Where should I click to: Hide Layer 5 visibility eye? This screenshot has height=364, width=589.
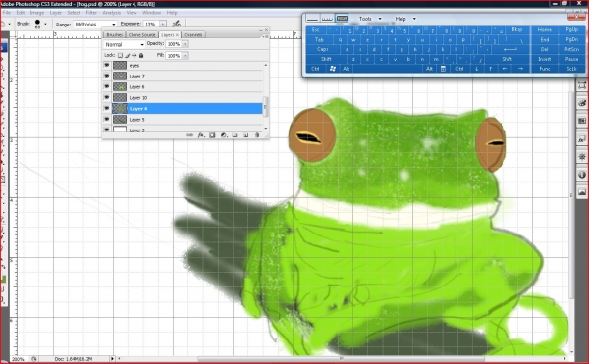pyautogui.click(x=107, y=120)
